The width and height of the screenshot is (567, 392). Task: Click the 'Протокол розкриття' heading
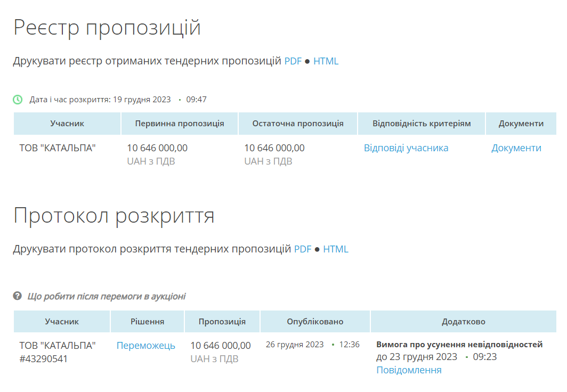tap(114, 216)
